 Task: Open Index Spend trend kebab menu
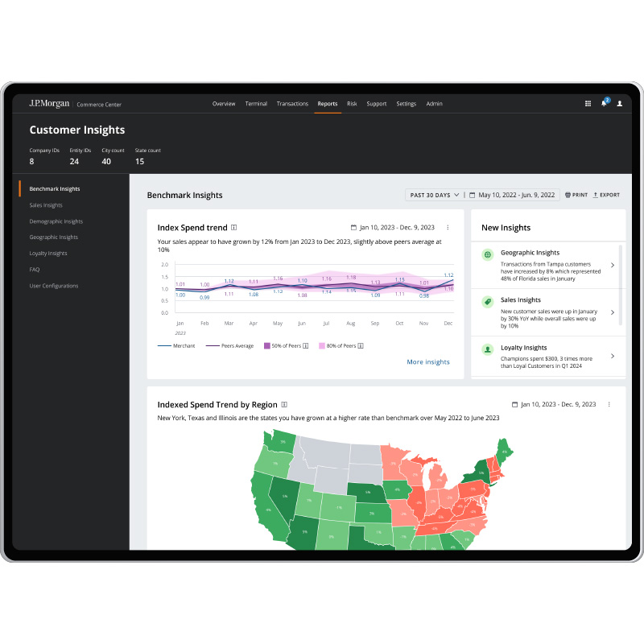click(448, 228)
